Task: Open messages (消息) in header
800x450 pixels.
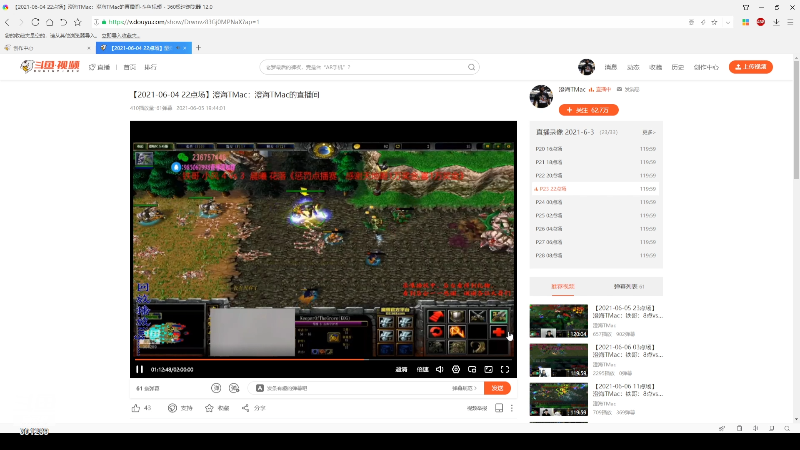Action: [611, 67]
